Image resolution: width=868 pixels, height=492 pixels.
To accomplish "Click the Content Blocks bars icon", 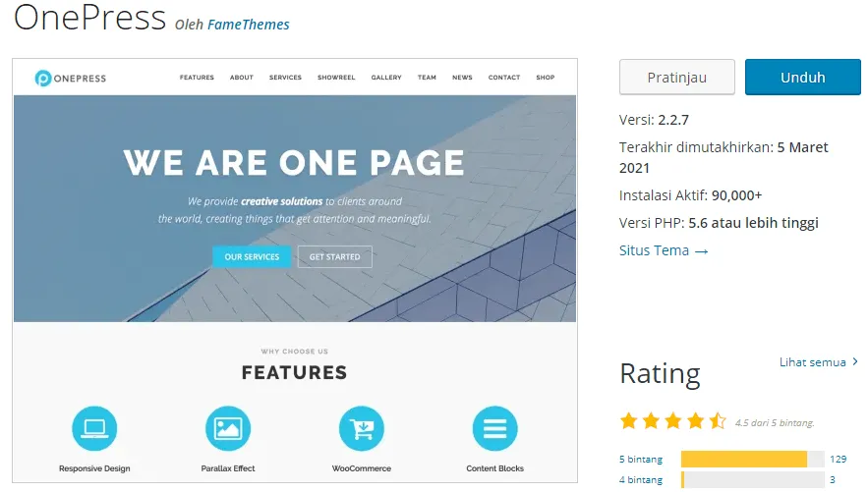I will [494, 428].
